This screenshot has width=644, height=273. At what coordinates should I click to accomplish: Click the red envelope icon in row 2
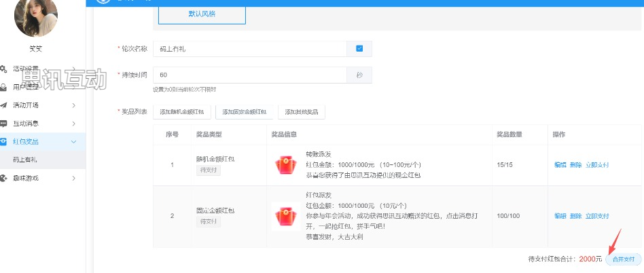286,216
